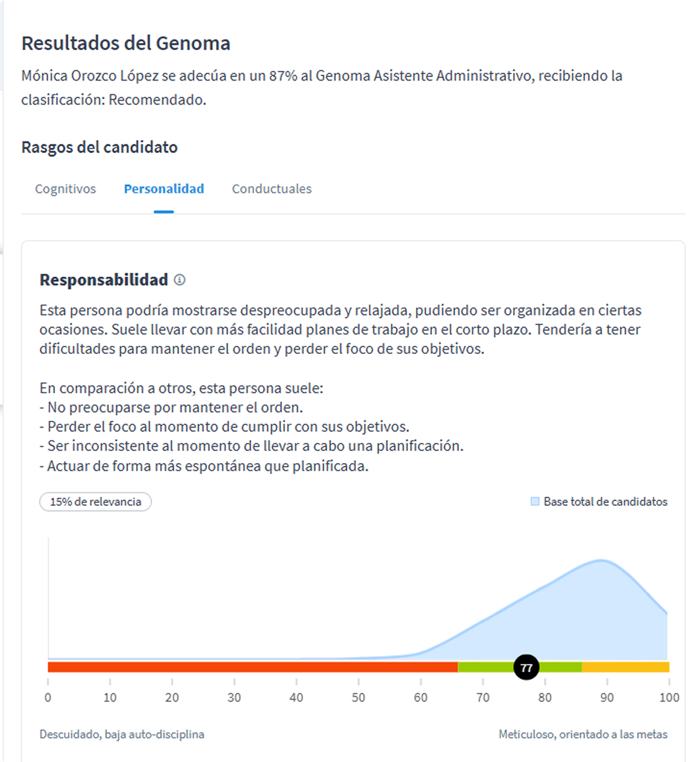Open the Conductuales tab
The image size is (700, 762).
pos(271,189)
